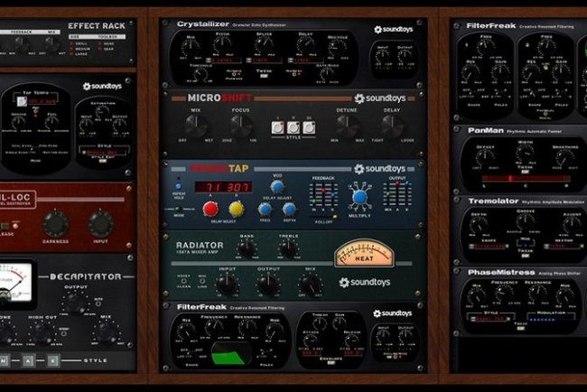The height and width of the screenshot is (392, 587).
Task: Select MicroShift style I button
Action: pos(278,127)
